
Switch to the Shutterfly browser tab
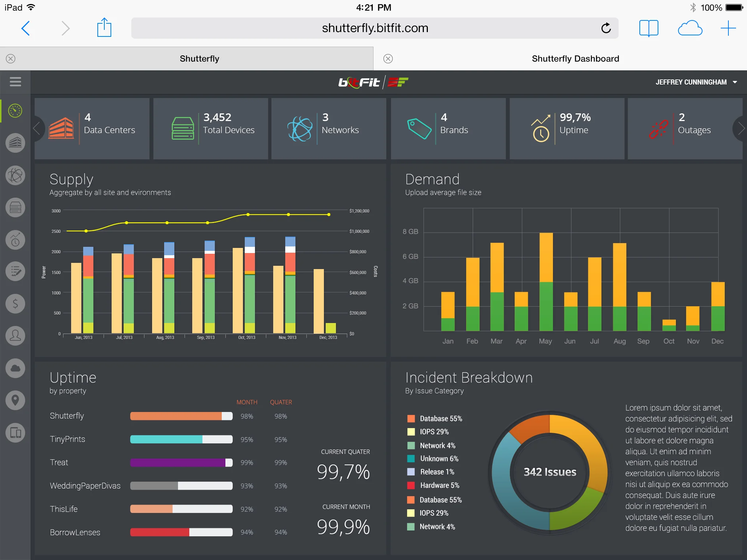pyautogui.click(x=199, y=58)
